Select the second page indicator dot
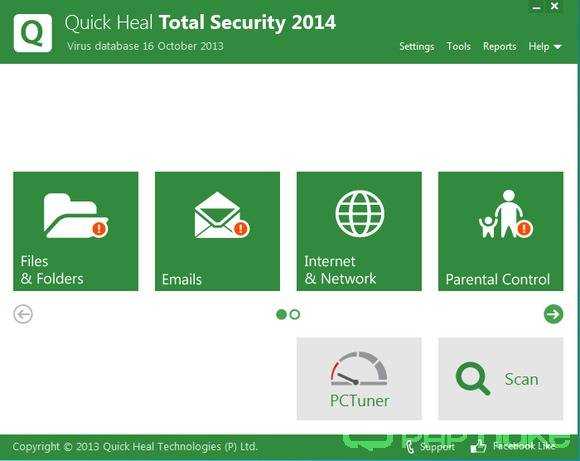 tap(295, 314)
